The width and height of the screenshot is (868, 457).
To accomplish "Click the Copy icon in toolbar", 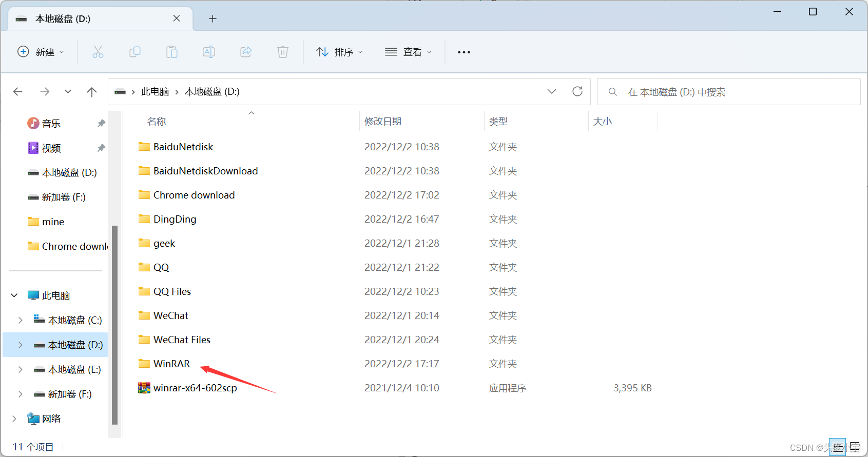I will pyautogui.click(x=135, y=52).
